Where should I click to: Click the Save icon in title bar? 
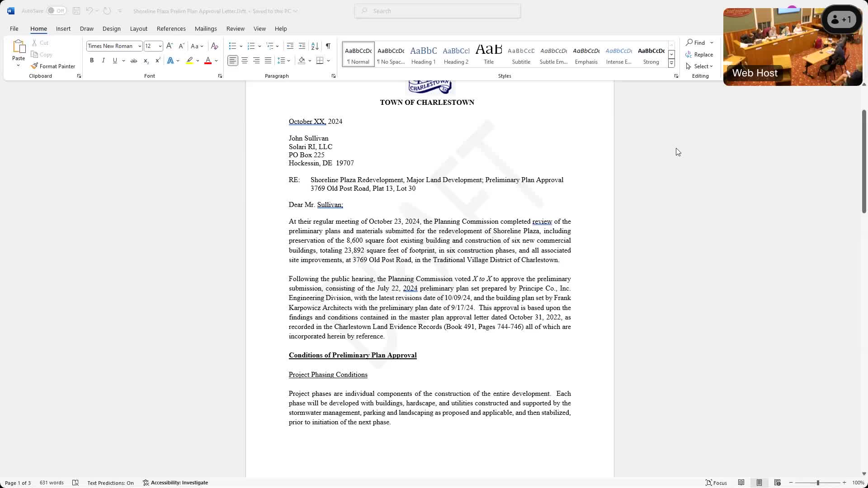(76, 11)
